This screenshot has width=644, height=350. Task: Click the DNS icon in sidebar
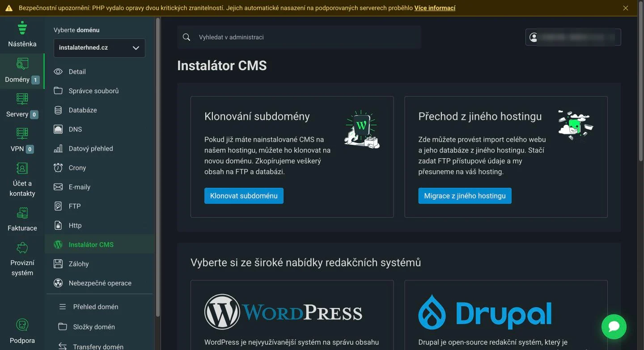58,129
